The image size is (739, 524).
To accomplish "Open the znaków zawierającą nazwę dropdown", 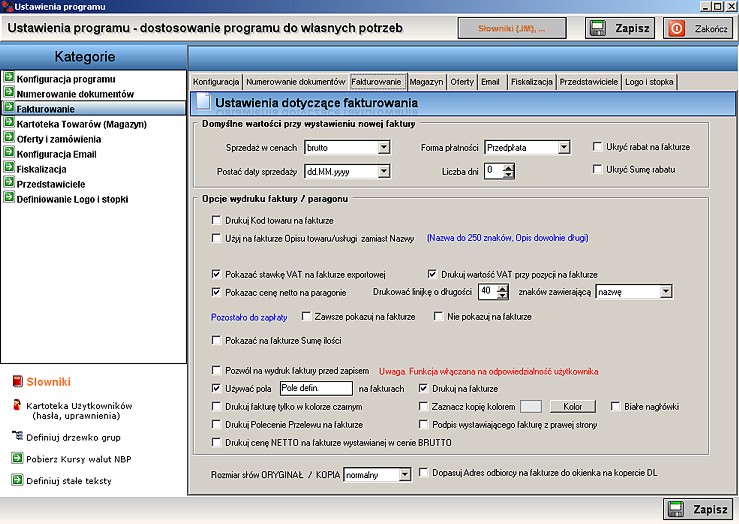I will point(665,292).
